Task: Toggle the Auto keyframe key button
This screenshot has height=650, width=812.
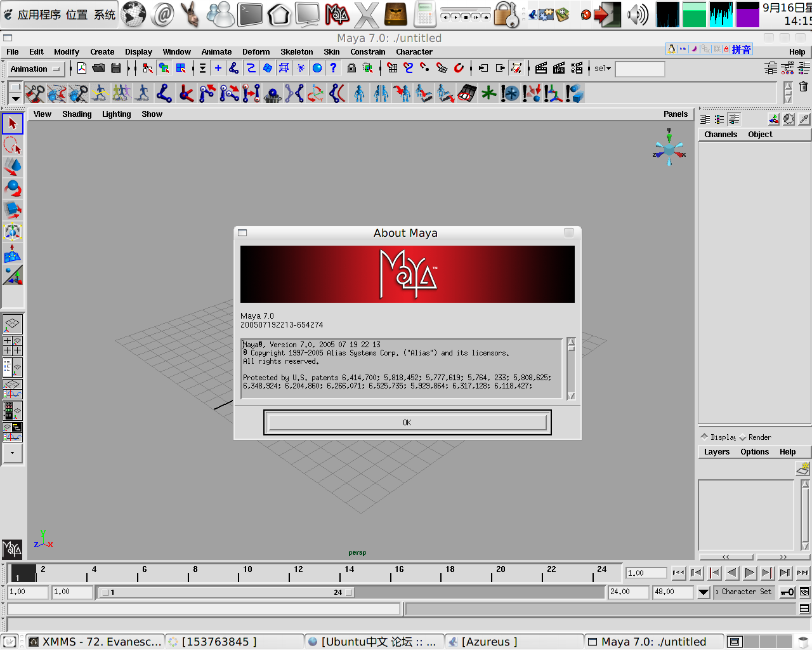Action: tap(787, 592)
